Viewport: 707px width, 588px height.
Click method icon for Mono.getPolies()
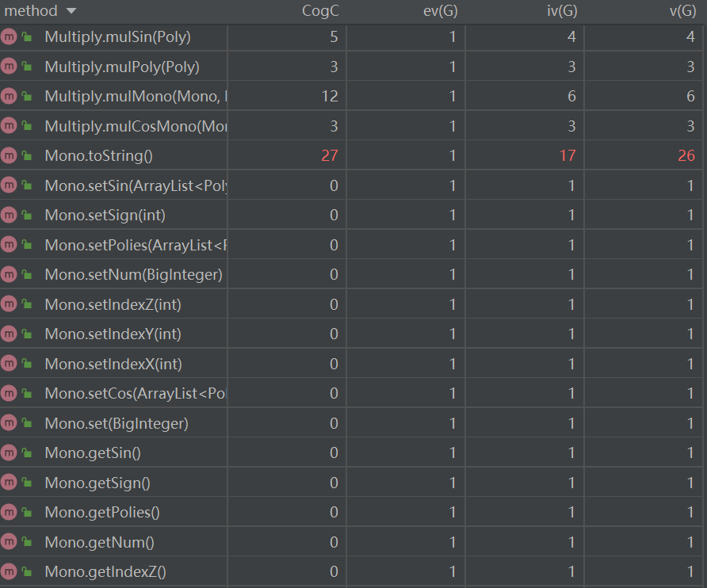(x=9, y=512)
